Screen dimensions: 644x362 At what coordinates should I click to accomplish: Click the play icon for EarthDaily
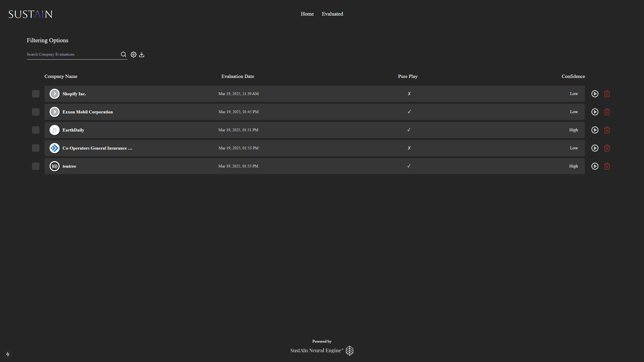(595, 130)
